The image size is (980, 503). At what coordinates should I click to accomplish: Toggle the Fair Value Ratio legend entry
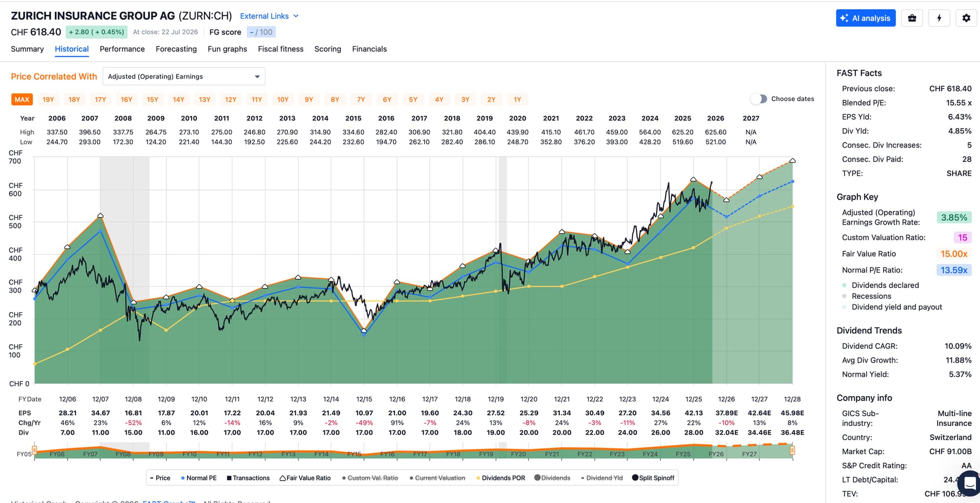pyautogui.click(x=305, y=478)
